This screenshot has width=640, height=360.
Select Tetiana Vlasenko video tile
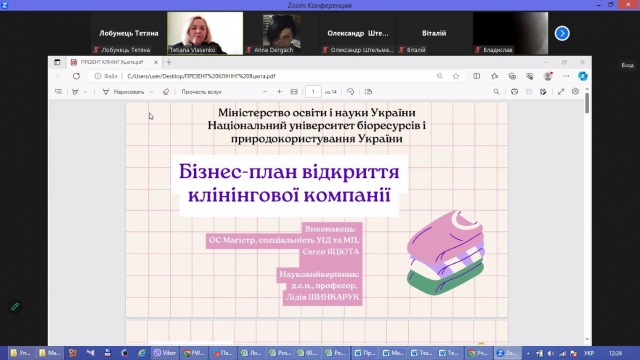tap(205, 33)
